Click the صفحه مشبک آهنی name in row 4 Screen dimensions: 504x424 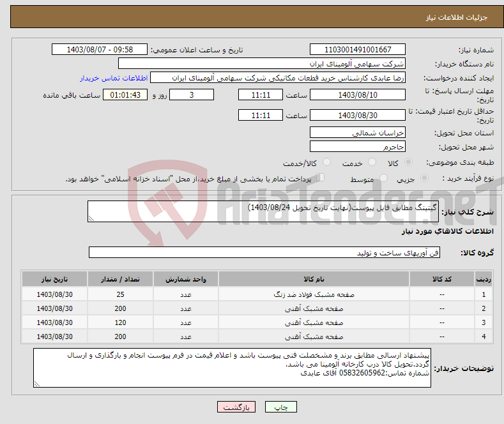click(x=314, y=337)
